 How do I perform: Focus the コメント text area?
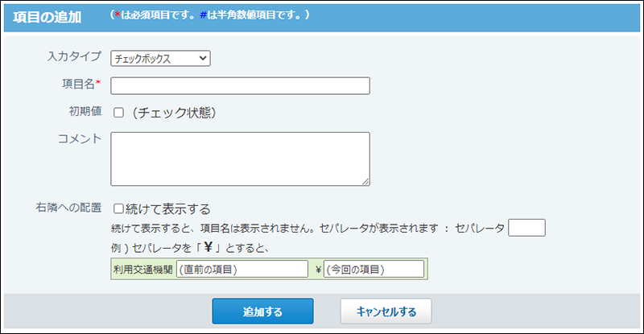tap(240, 159)
